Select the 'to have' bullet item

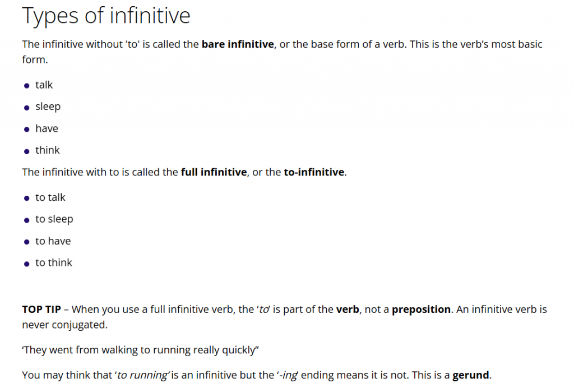[53, 241]
